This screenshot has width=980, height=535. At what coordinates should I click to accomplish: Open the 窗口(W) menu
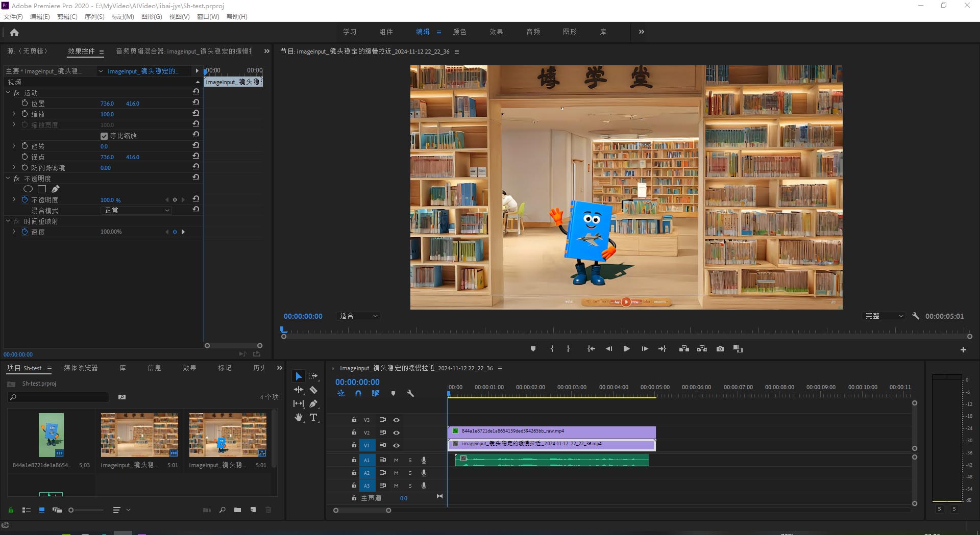coord(208,17)
